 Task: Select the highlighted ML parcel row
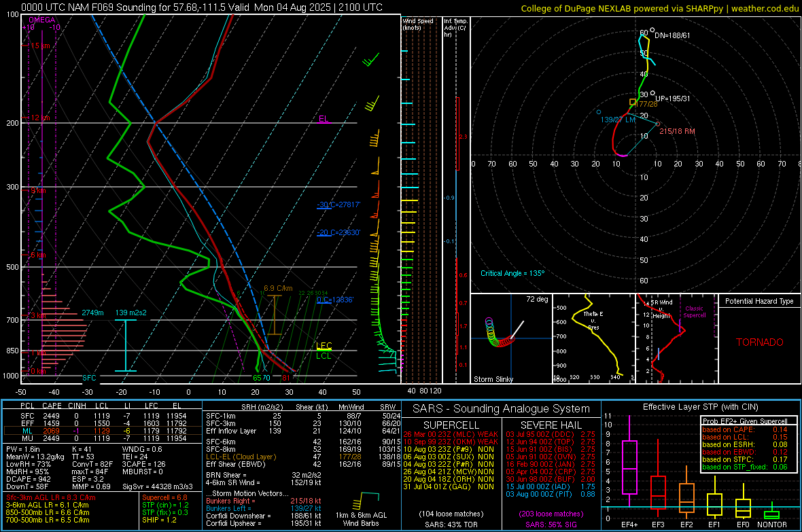[x=103, y=431]
